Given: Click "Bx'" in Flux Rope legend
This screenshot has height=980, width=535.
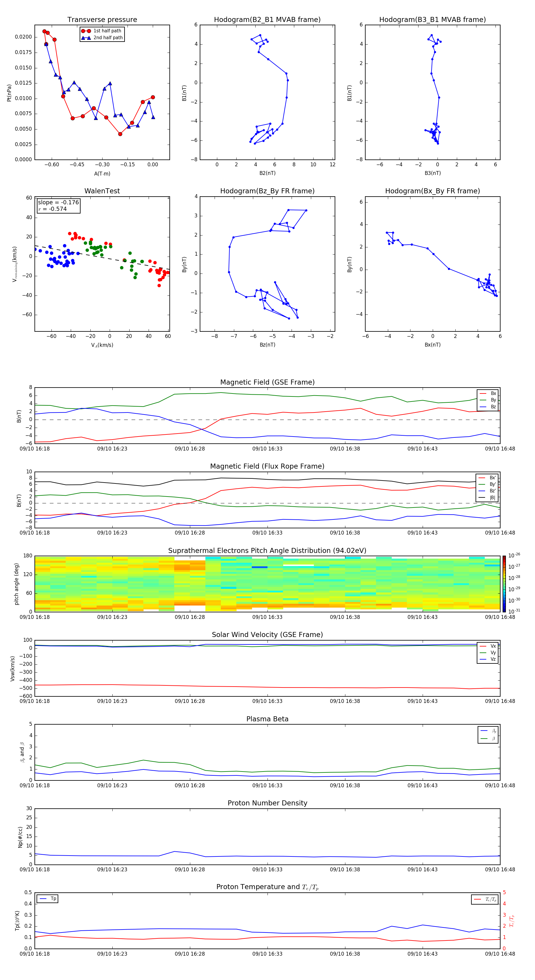Looking at the screenshot, I should click(487, 478).
